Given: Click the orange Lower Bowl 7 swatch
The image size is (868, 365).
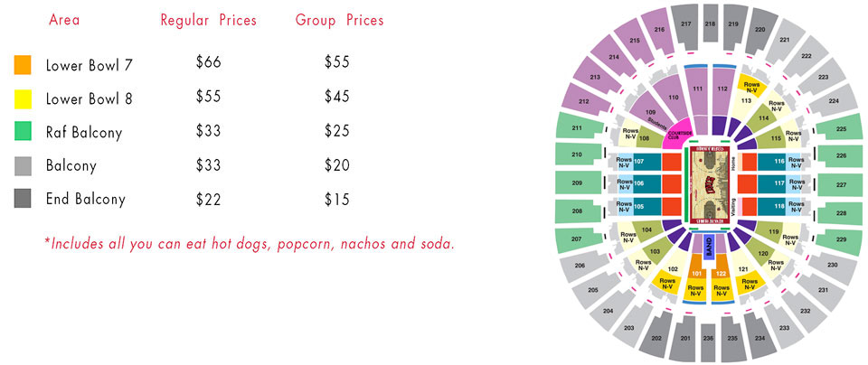Looking at the screenshot, I should coord(23,65).
